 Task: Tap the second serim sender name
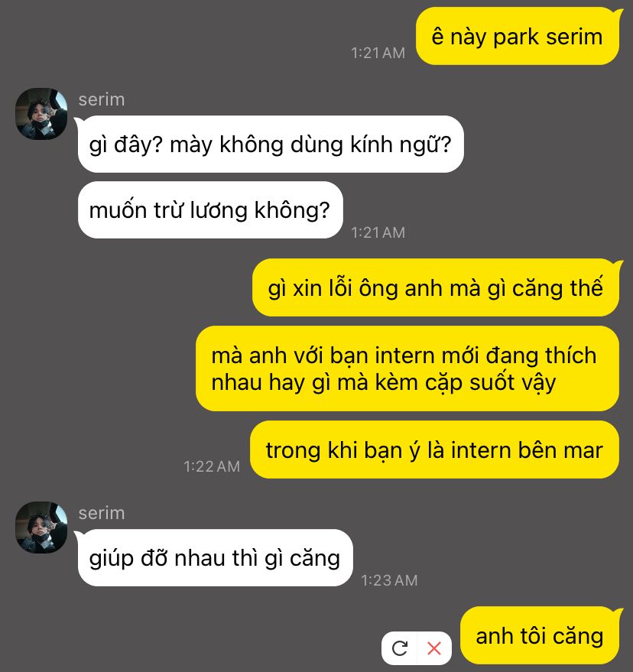click(102, 513)
